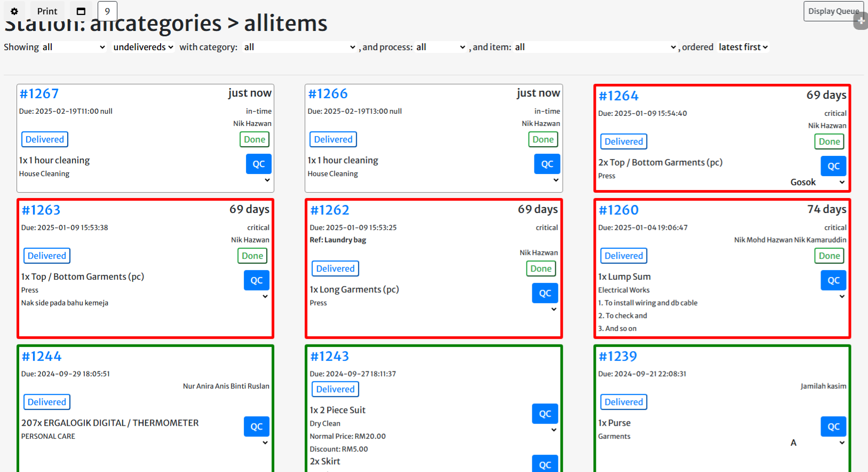Click the queue count 9 button
868x472 pixels.
point(107,11)
